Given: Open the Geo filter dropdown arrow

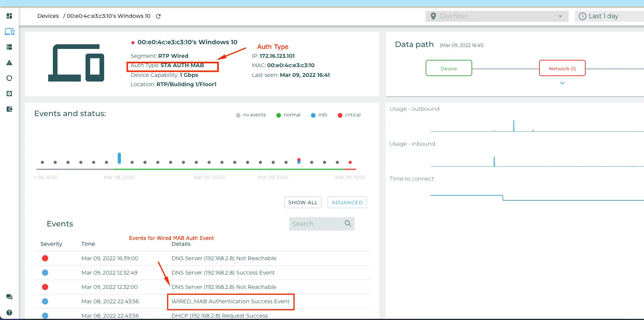Looking at the screenshot, I should 560,16.
